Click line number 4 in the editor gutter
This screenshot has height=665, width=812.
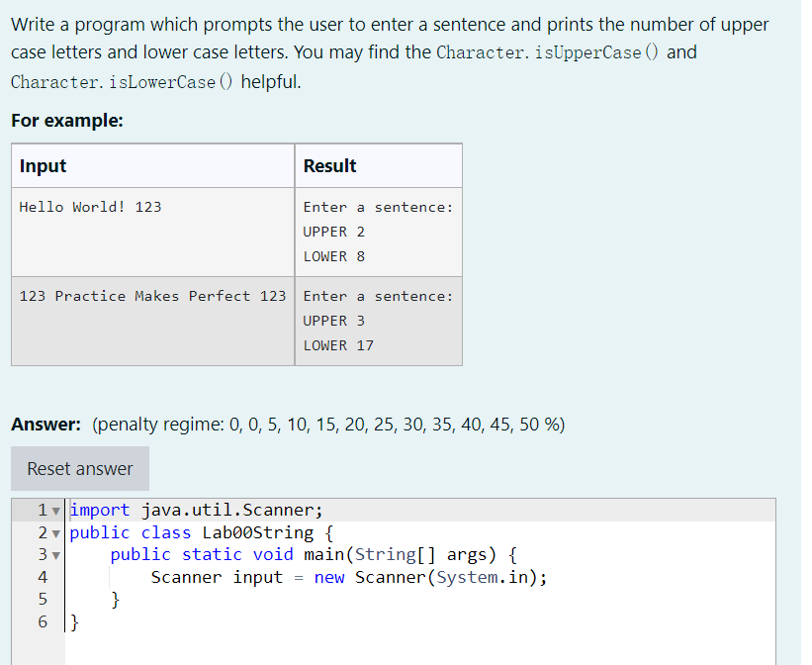pos(43,576)
